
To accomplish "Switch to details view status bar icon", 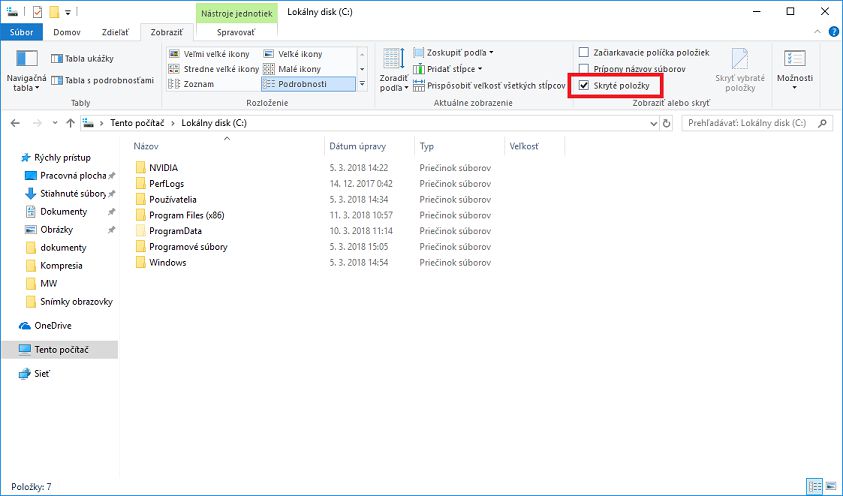I will [x=815, y=487].
